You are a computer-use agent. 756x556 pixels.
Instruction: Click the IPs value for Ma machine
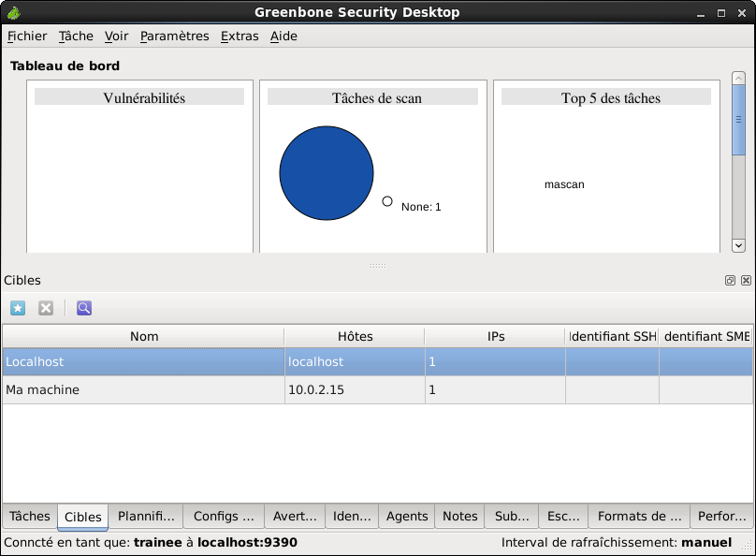tap(495, 390)
